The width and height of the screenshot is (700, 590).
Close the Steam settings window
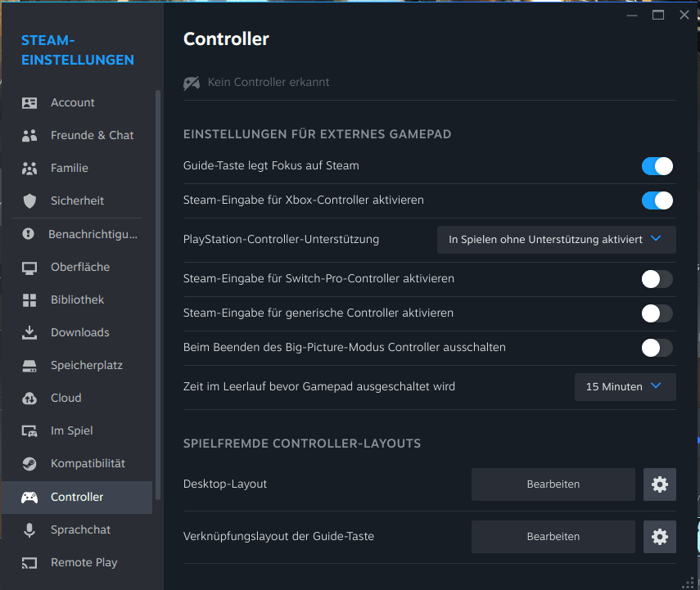coord(684,16)
